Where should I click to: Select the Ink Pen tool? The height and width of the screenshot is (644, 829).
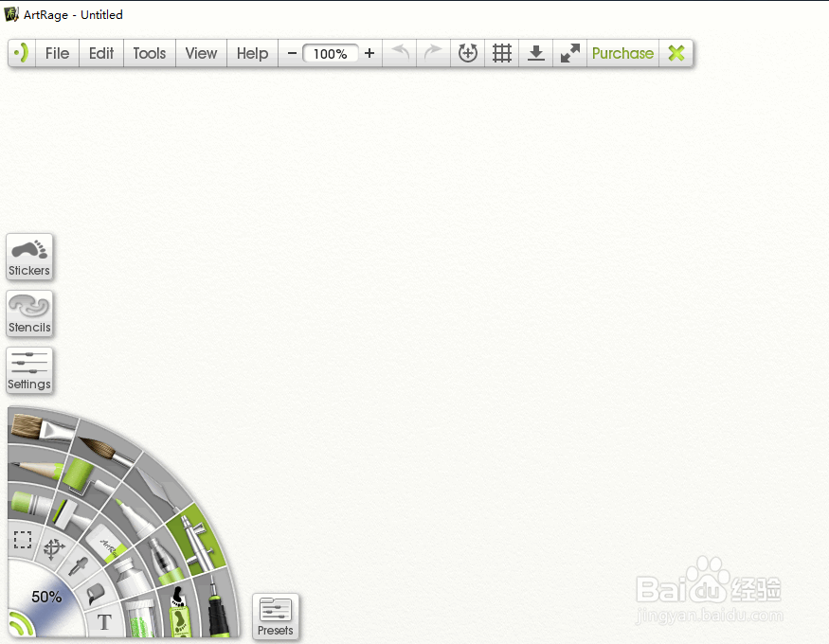click(x=217, y=608)
